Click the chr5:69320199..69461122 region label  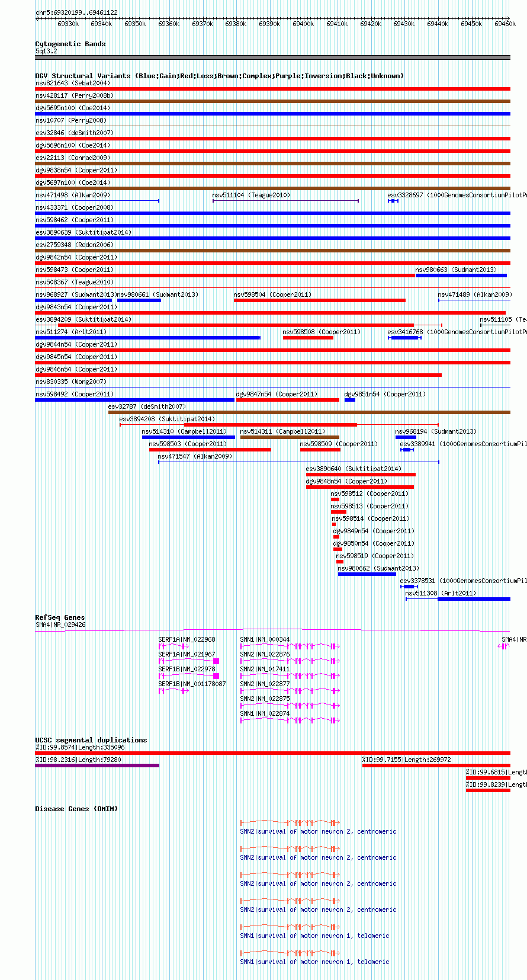(76, 12)
